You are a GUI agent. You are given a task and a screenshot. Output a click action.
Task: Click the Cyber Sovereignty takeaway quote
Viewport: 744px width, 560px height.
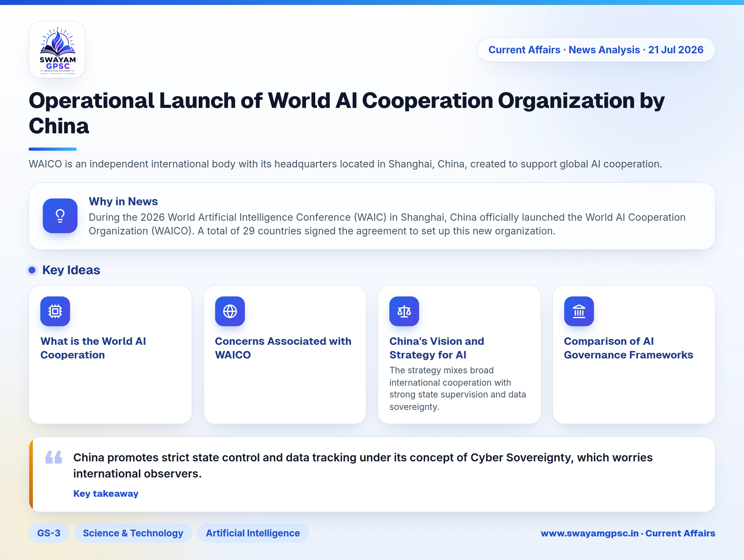[363, 465]
